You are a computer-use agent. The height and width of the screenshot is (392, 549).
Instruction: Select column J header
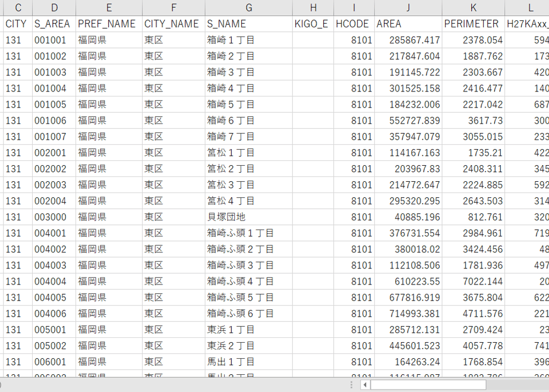pos(408,8)
